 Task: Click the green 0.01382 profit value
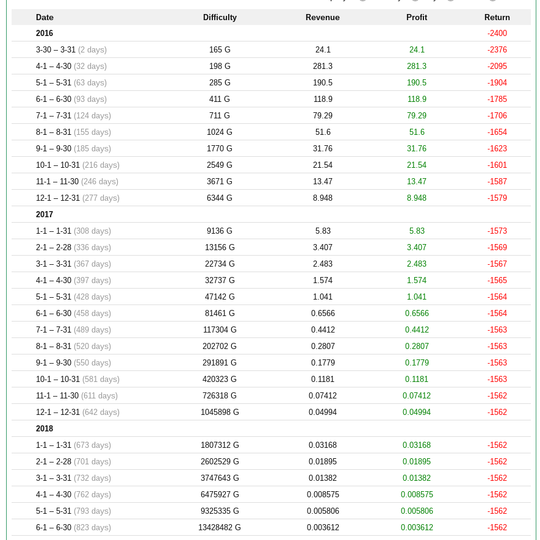click(417, 478)
